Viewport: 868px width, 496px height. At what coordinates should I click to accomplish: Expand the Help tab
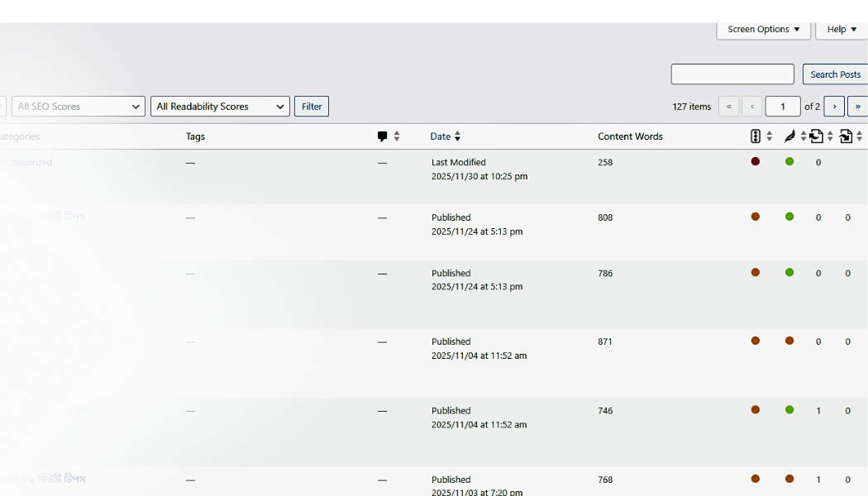(x=842, y=30)
